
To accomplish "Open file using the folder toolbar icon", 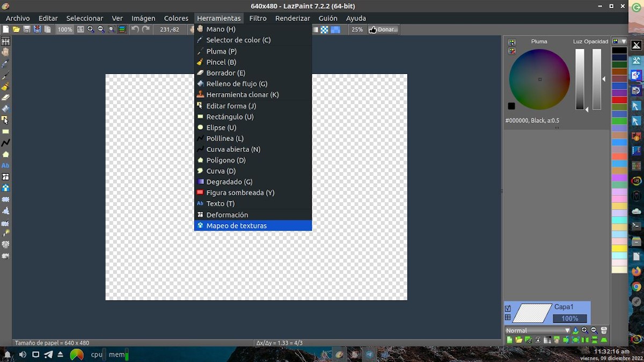I will 16,29.
